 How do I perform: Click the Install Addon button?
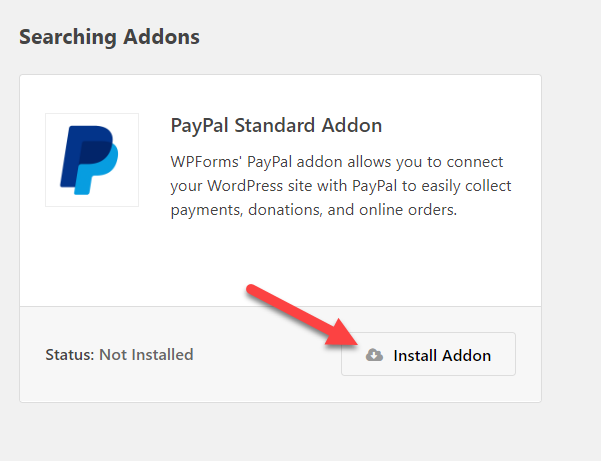tap(428, 354)
